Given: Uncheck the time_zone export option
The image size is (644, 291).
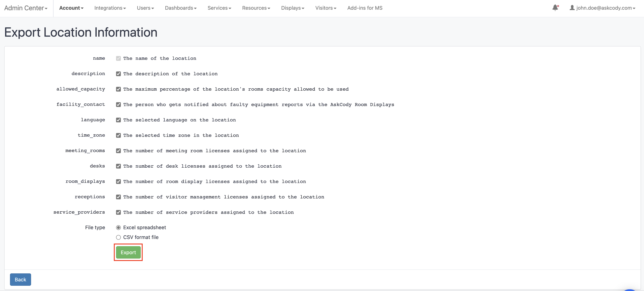Looking at the screenshot, I should [x=118, y=135].
